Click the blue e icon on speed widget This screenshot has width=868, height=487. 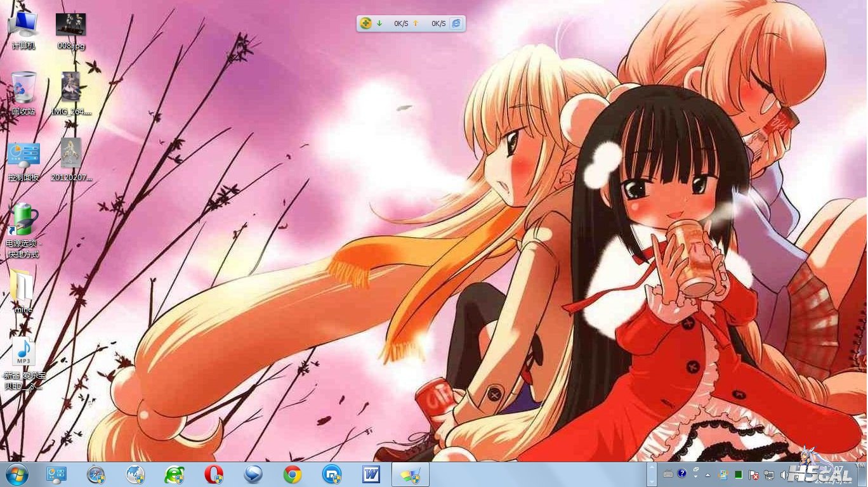coord(456,23)
